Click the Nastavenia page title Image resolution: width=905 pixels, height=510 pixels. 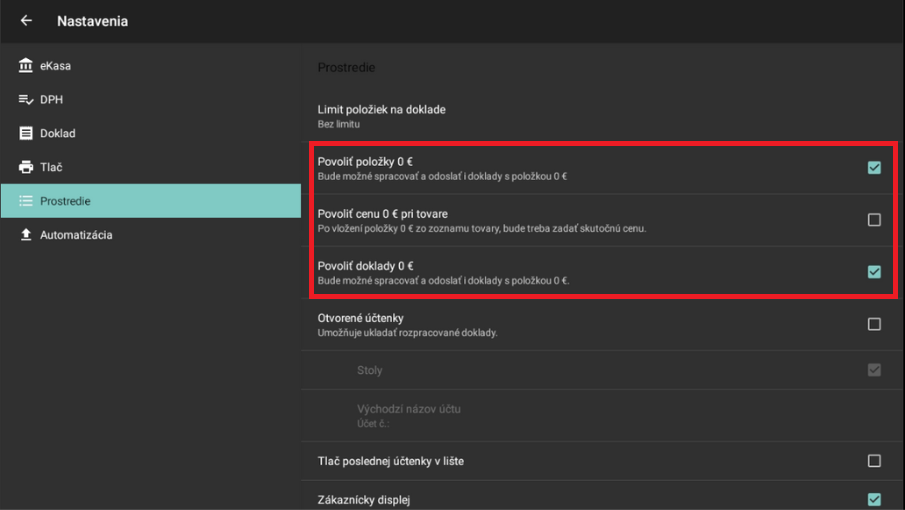92,21
